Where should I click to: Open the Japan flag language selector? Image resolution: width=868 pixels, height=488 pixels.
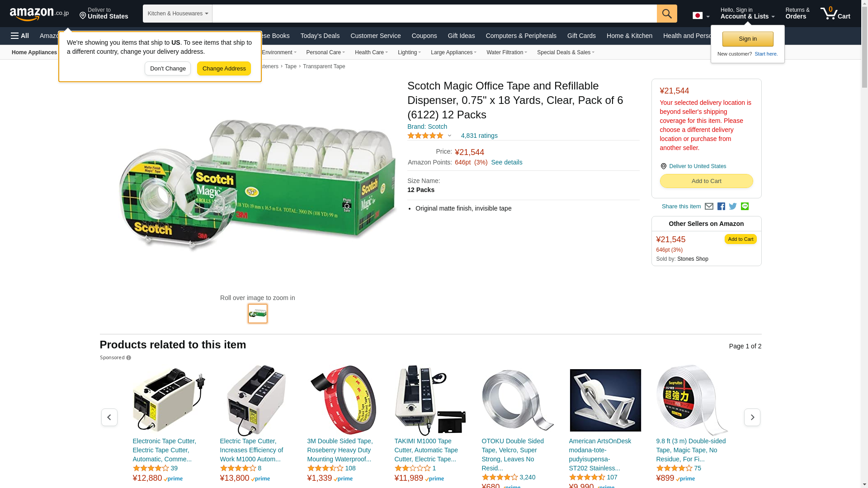coord(701,16)
